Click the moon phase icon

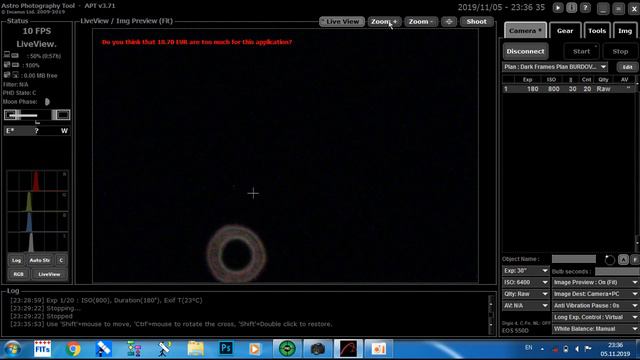click(47, 102)
